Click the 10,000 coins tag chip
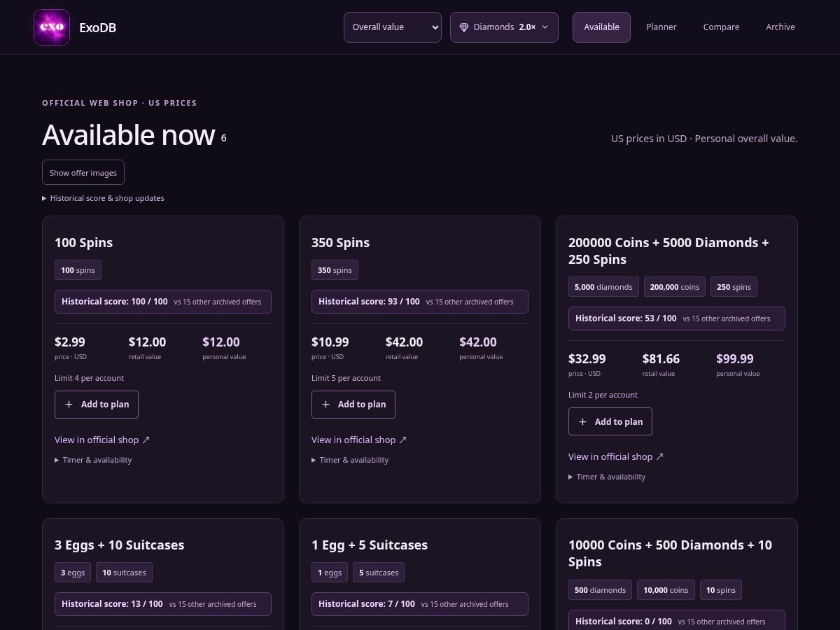840x630 pixels. [x=666, y=589]
